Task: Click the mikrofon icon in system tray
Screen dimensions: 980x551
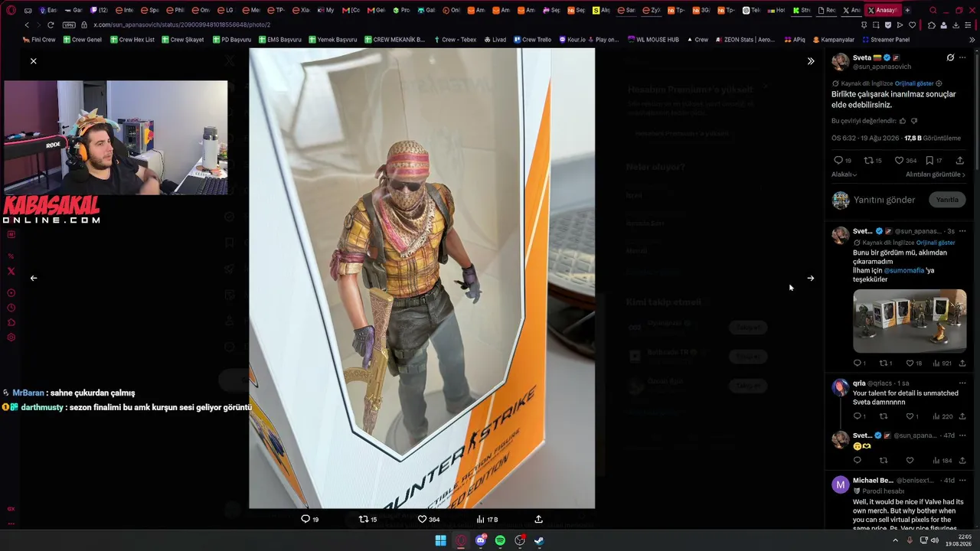Action: (x=910, y=540)
